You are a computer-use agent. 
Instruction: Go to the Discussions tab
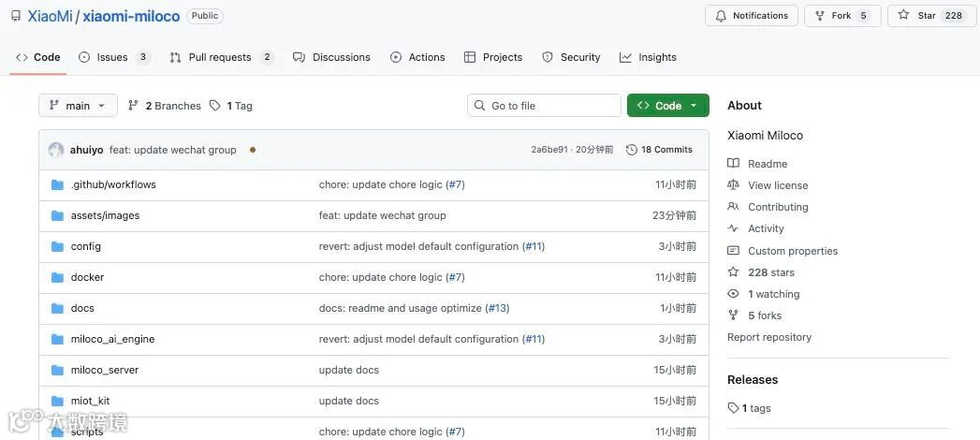(332, 57)
